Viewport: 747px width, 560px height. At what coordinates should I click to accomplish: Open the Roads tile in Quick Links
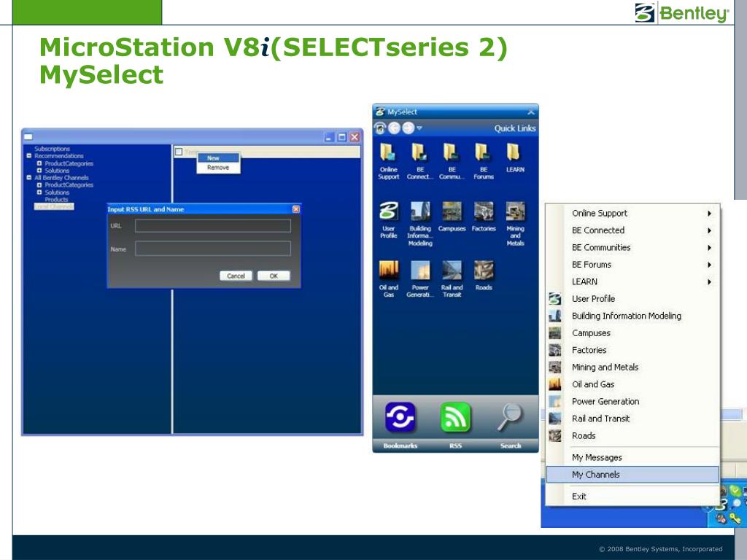(x=484, y=271)
